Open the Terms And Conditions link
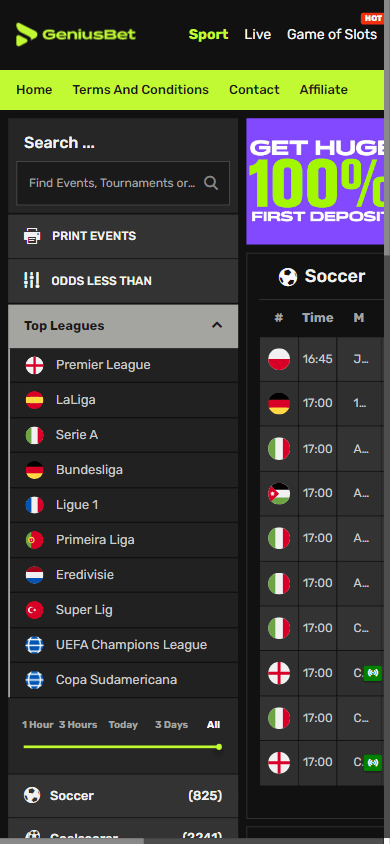Viewport: 390px width, 844px height. [140, 89]
